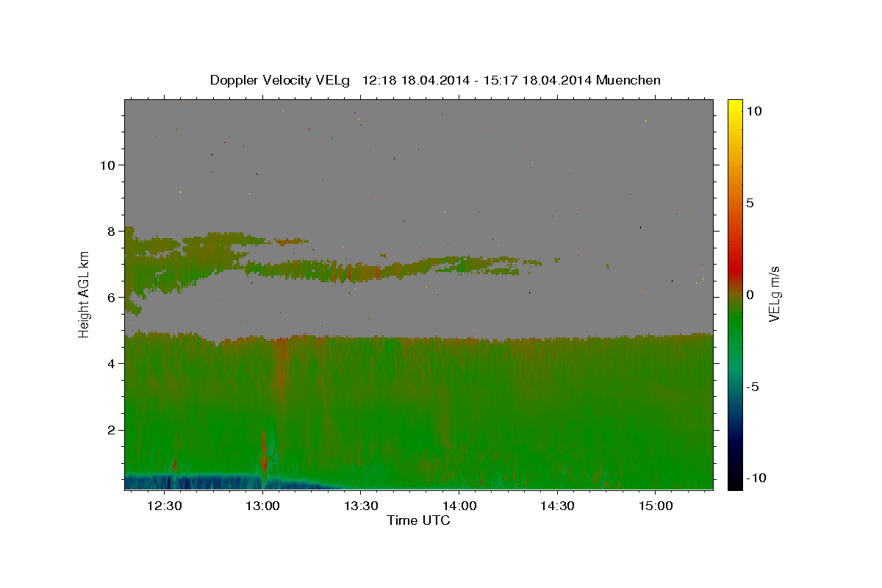This screenshot has height=588, width=882.
Task: Click the 'Height AGL km' axis label
Action: (83, 294)
